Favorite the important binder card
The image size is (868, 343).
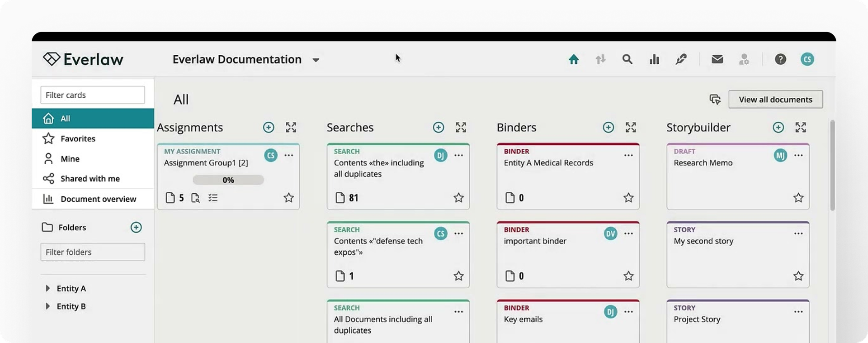628,276
